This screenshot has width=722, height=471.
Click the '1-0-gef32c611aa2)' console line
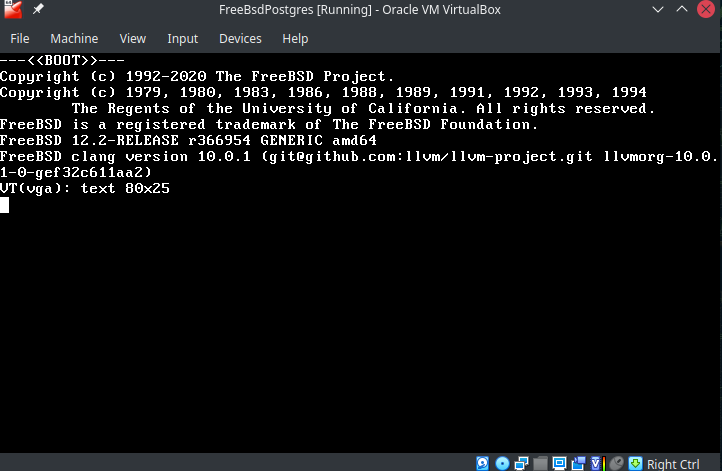point(76,172)
